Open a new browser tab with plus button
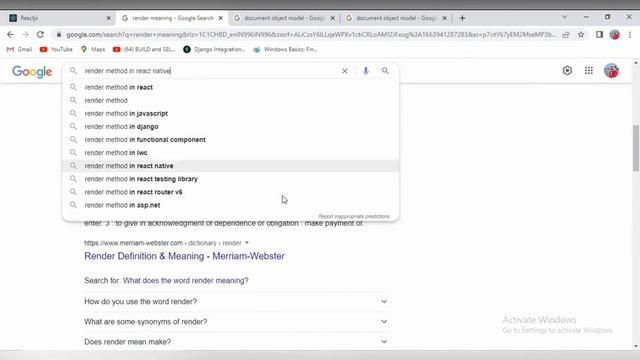The image size is (640, 360). pyautogui.click(x=462, y=18)
